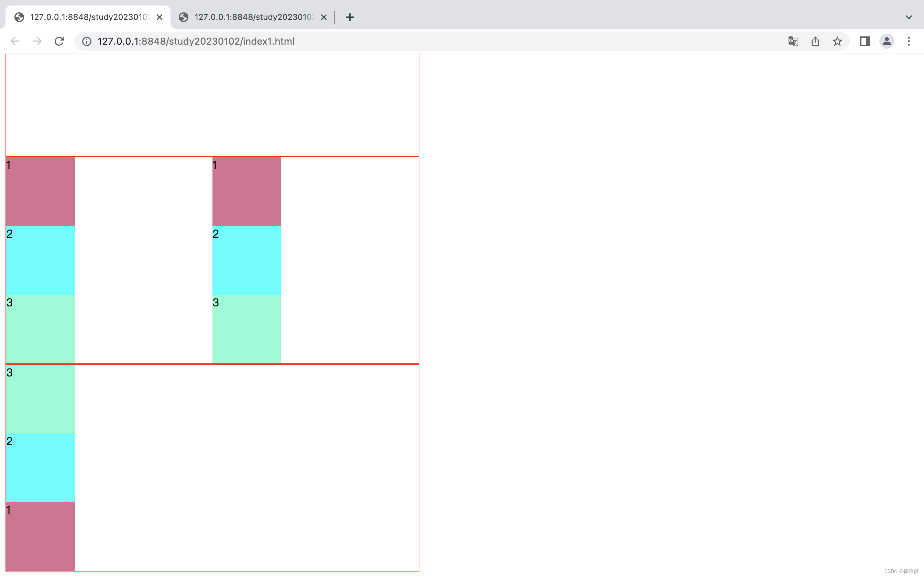Expand the tab search chevron
The image size is (924, 577).
coord(909,17)
